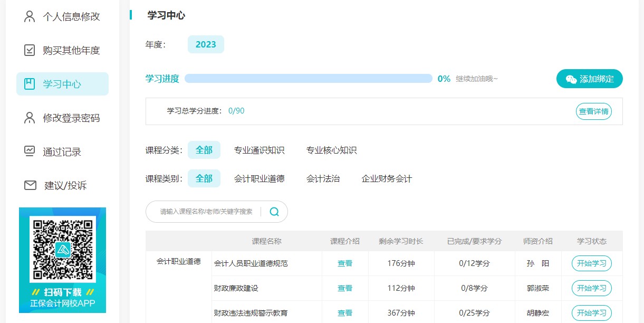Click the magnifier search icon
Viewport: 644px width, 323px height.
(274, 212)
